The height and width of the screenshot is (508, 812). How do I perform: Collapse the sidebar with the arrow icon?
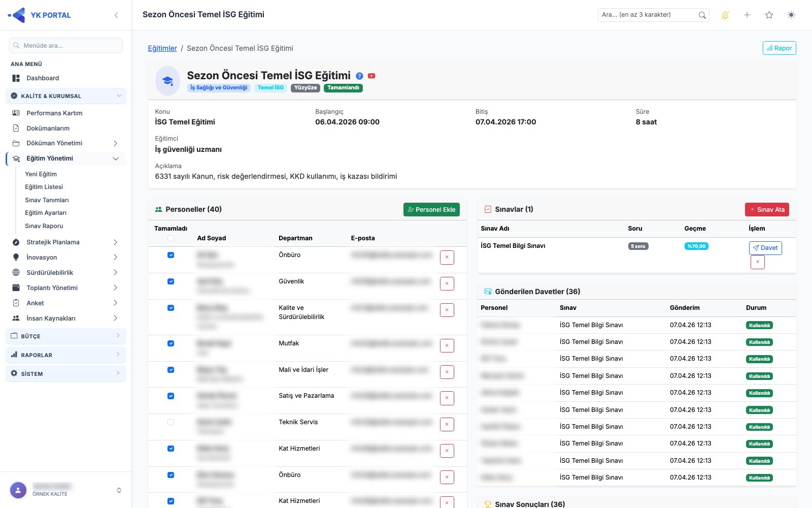tap(116, 15)
